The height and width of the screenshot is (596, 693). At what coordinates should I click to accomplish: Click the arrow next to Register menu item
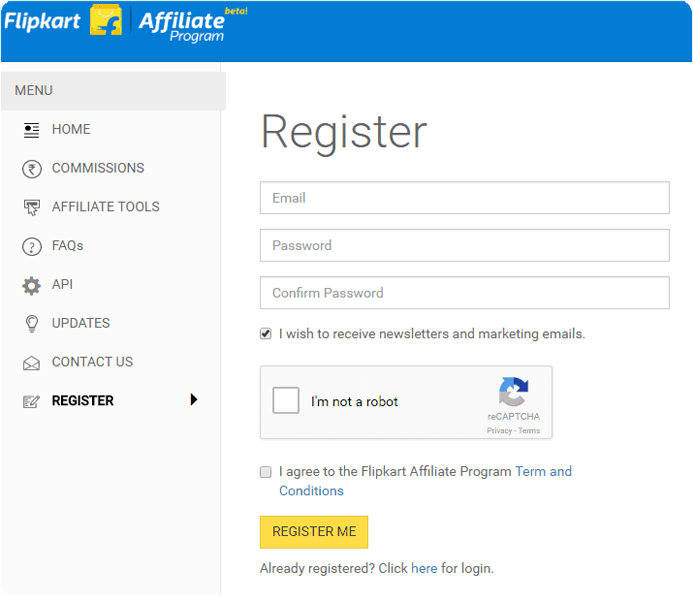pos(194,400)
